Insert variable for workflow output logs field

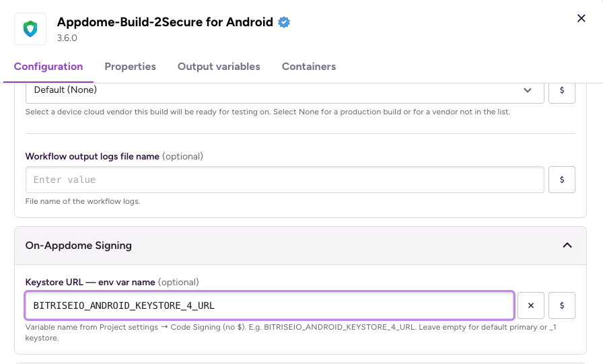[562, 180]
